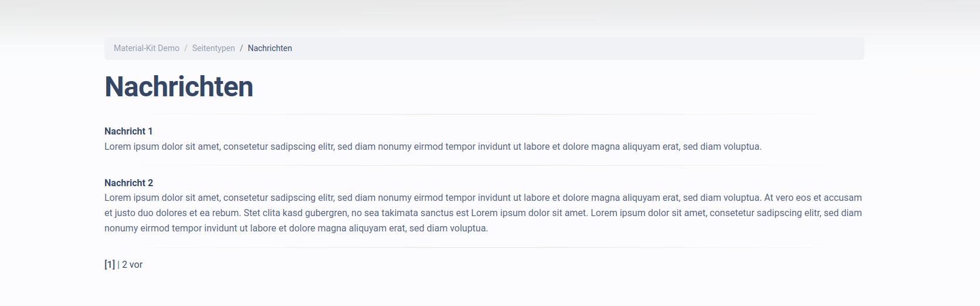Open the Nachricht 2 headline
The image size is (980, 306).
(x=128, y=183)
